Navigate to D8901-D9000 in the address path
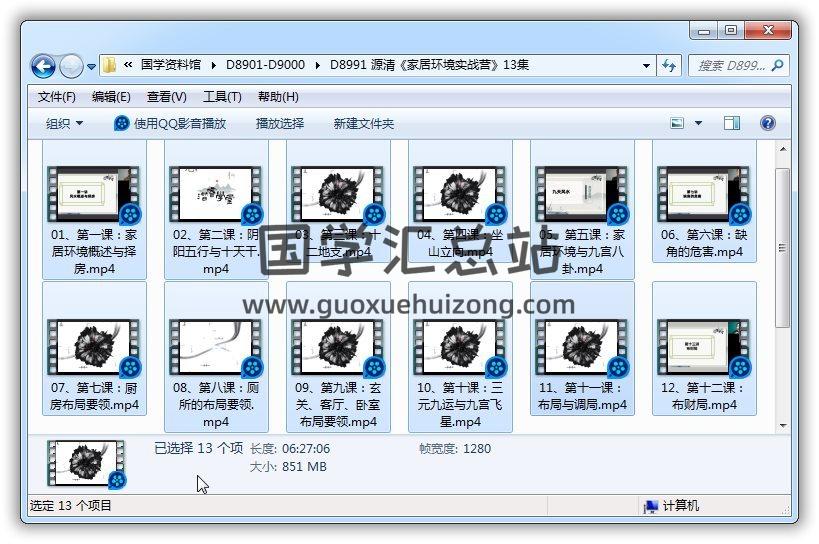Screen dimensions: 819x544 click(265, 65)
